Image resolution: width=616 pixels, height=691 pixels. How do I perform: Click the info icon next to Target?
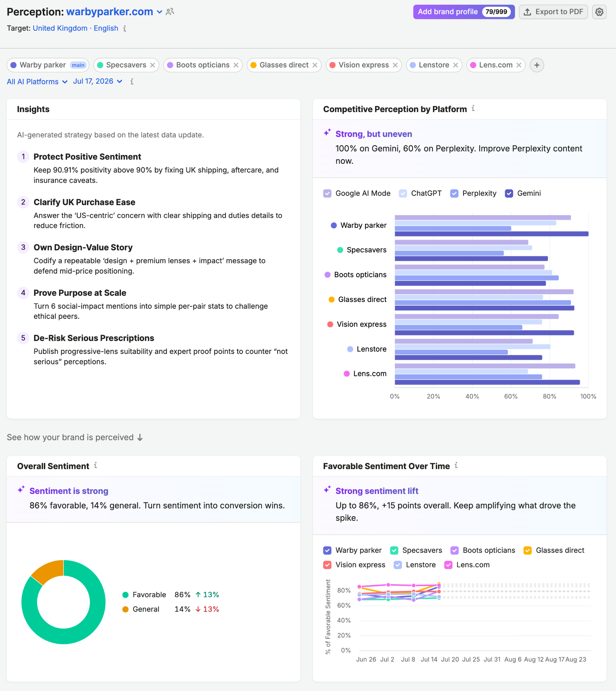pyautogui.click(x=124, y=28)
